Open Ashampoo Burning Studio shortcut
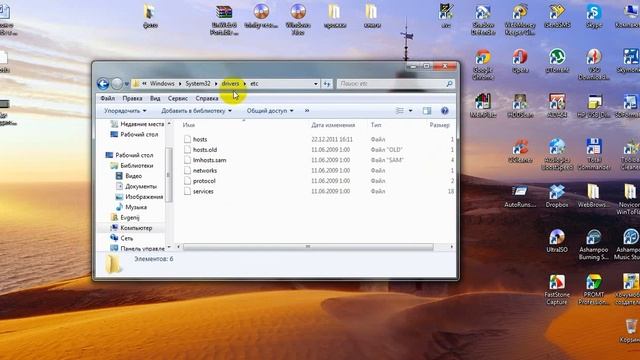 pos(594,244)
